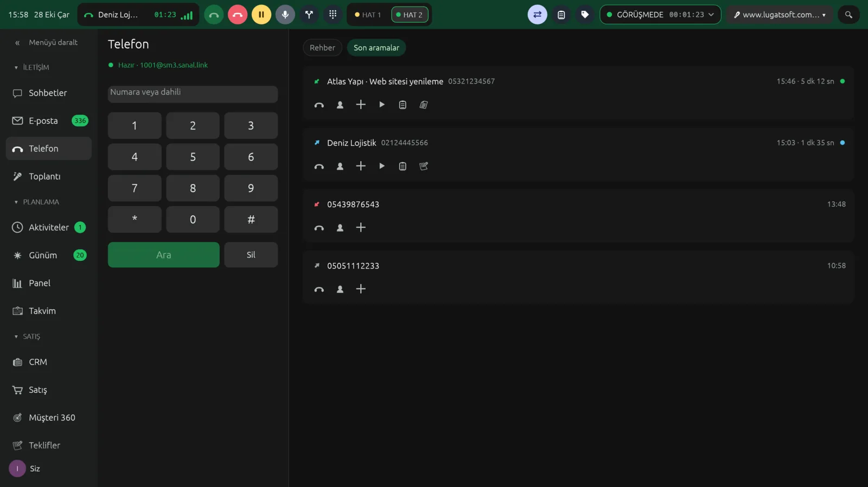868x487 pixels.
Task: Call back 05439876543 with phone icon
Action: 319,228
